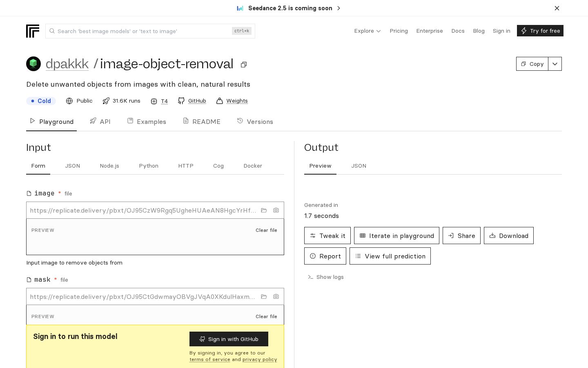Viewport: 588px width, 368px height.
Task: Open the terms of service link
Action: click(x=210, y=359)
